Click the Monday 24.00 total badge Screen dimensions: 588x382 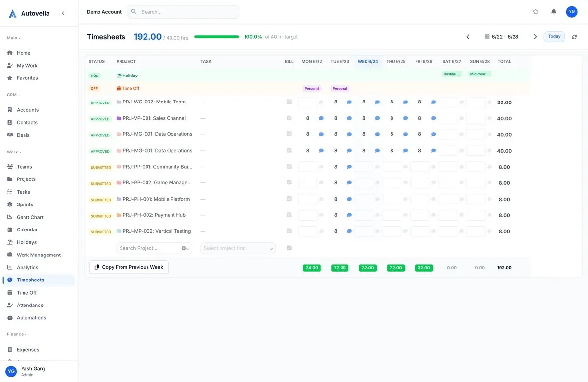coord(312,268)
